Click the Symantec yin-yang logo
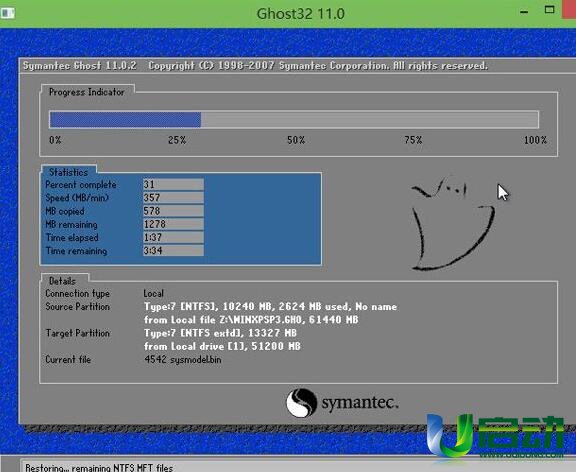 tap(301, 403)
